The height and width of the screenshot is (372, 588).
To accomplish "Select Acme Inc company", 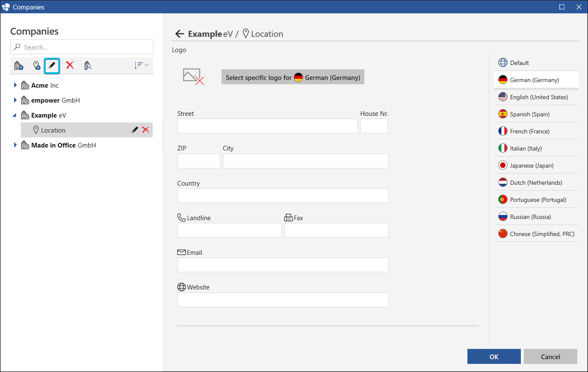I will (x=45, y=86).
